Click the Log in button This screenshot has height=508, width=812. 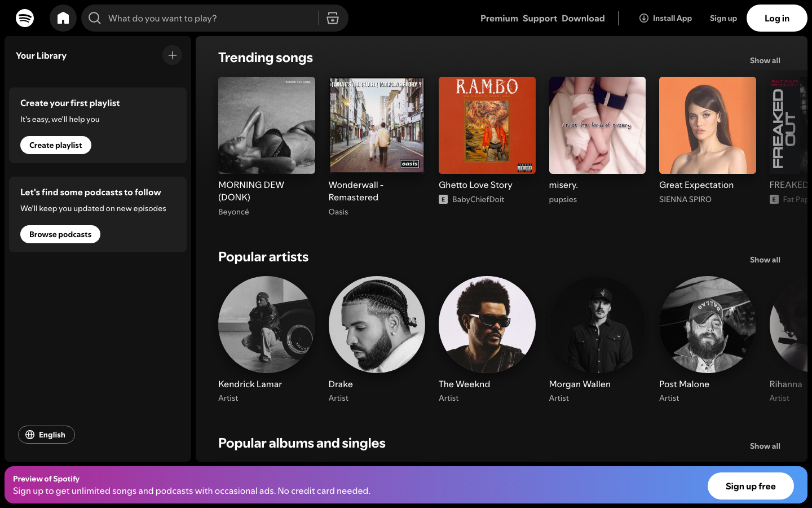[x=776, y=18]
